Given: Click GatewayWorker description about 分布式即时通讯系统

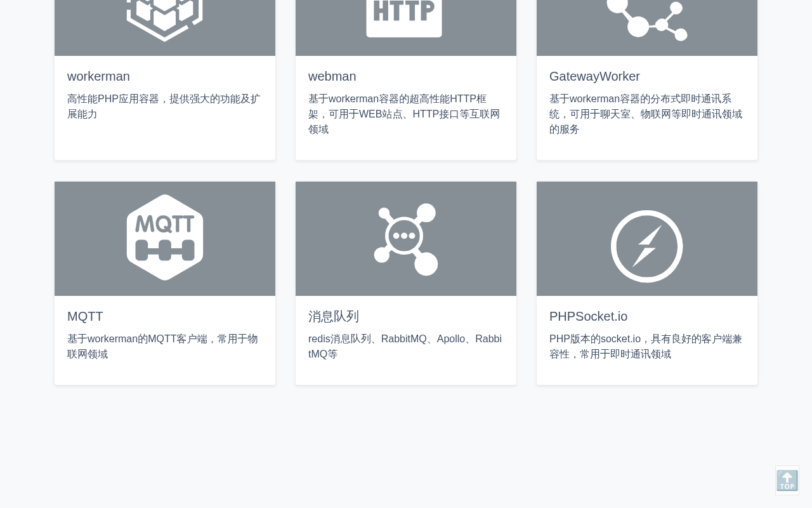Looking at the screenshot, I should tap(646, 114).
